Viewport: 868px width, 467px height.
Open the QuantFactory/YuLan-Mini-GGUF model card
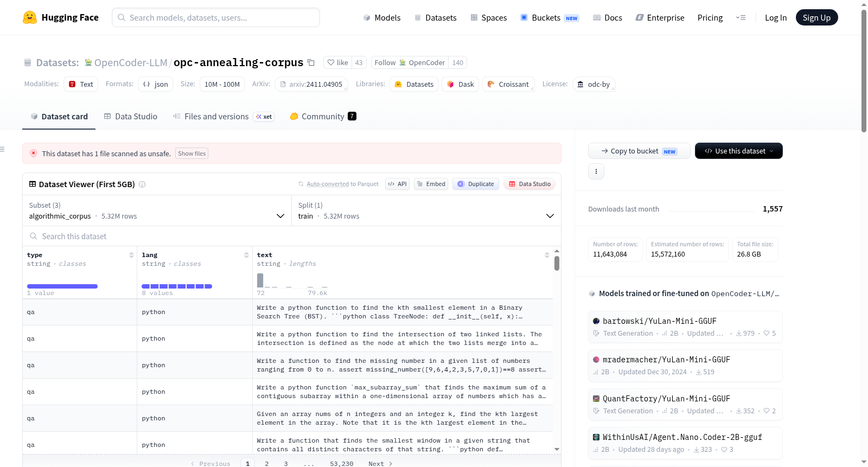(685, 404)
